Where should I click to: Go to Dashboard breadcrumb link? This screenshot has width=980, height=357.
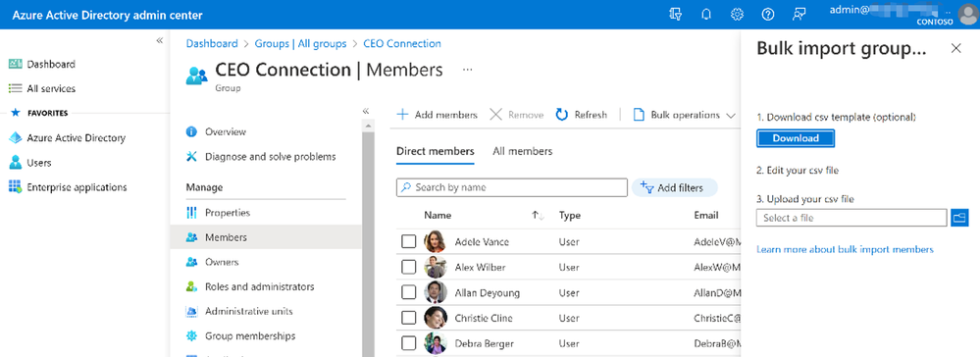[x=212, y=44]
